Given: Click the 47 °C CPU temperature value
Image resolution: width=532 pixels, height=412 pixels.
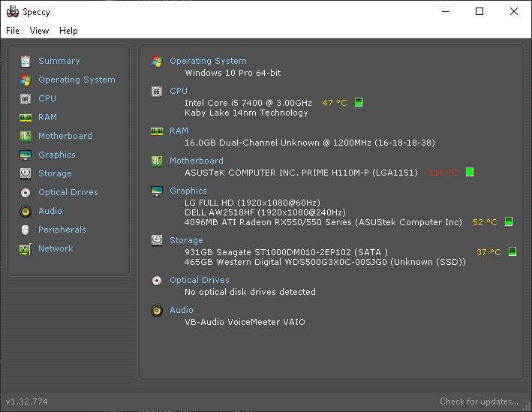Looking at the screenshot, I should point(335,103).
